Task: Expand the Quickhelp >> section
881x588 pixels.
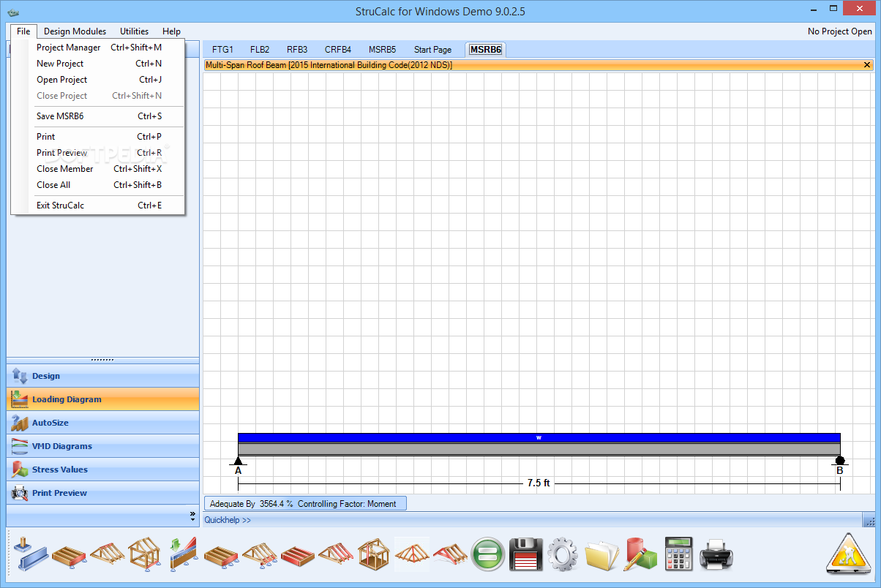Action: [x=228, y=520]
